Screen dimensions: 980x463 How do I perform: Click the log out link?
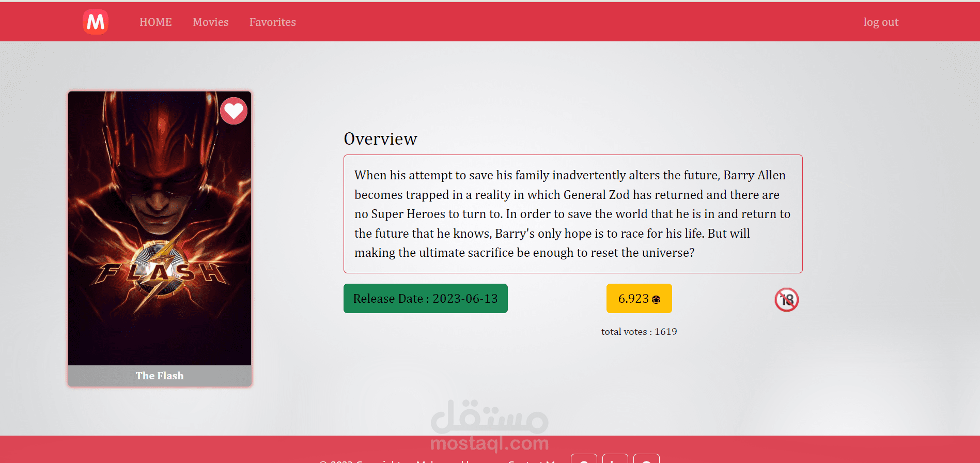point(881,22)
